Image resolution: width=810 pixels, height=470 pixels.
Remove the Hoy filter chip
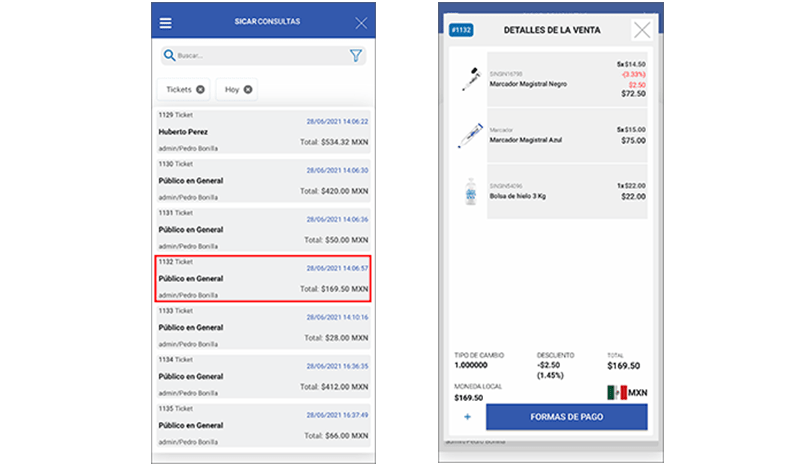248,90
